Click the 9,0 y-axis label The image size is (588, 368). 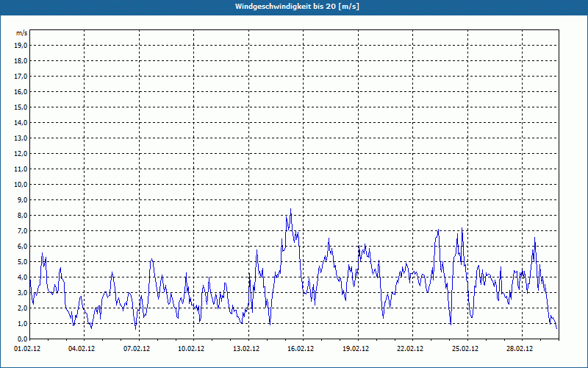pos(22,199)
